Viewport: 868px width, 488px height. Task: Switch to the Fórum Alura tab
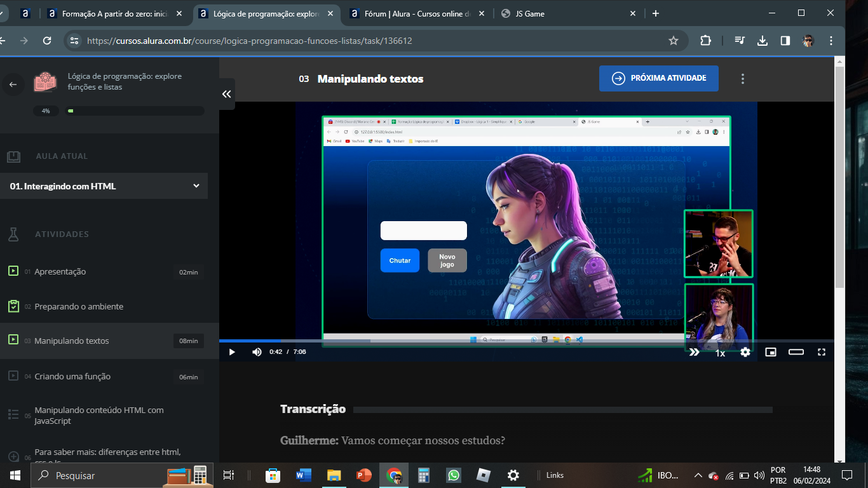[x=416, y=13]
